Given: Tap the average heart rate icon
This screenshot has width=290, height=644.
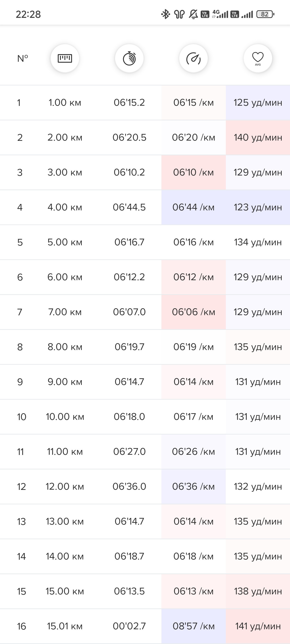Looking at the screenshot, I should coord(258,58).
